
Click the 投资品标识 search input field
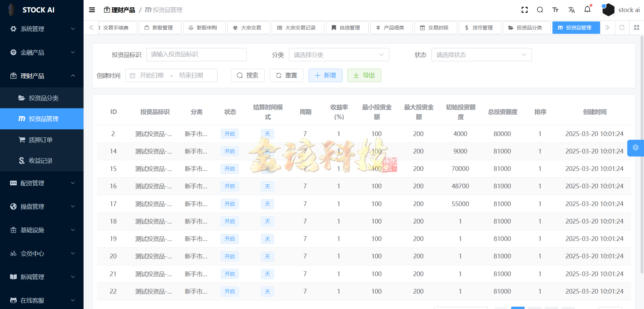pos(197,55)
